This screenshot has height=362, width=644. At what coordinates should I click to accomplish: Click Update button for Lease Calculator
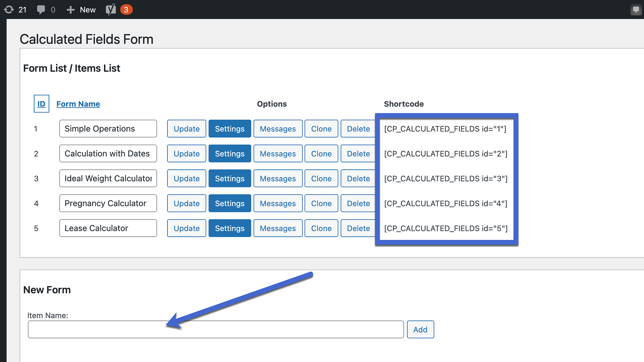(x=186, y=228)
